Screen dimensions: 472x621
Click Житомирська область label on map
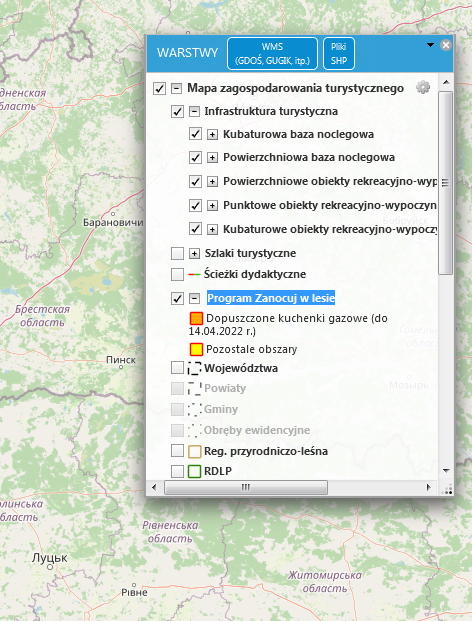(x=325, y=581)
